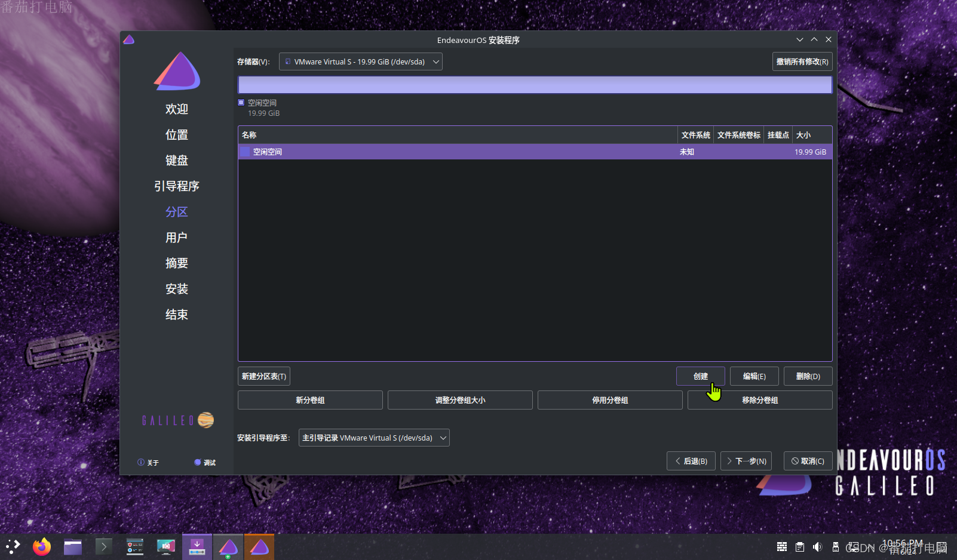This screenshot has width=957, height=560.
Task: Click the 删除 button
Action: coord(808,376)
